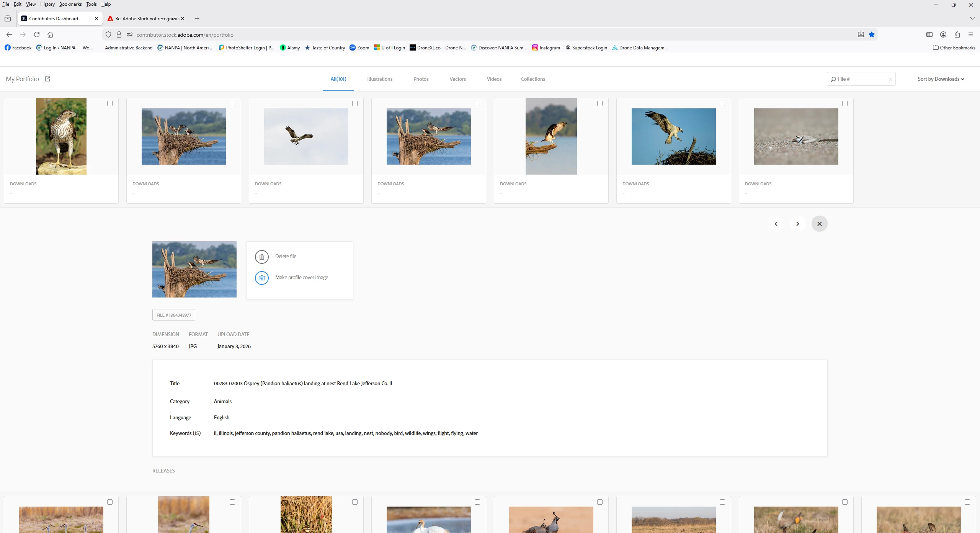
Task: Select checkbox on the plover sand photo
Action: tap(845, 103)
